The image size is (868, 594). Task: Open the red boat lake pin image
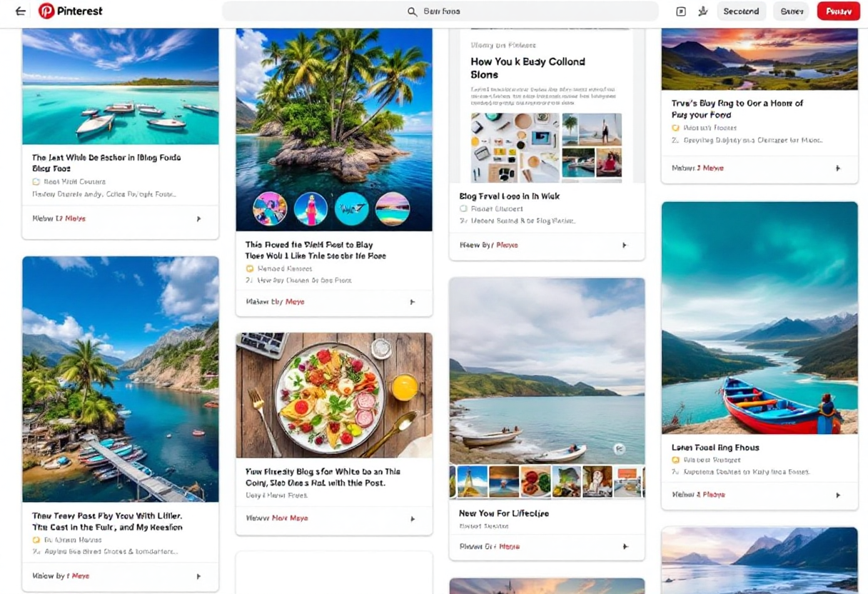point(759,318)
